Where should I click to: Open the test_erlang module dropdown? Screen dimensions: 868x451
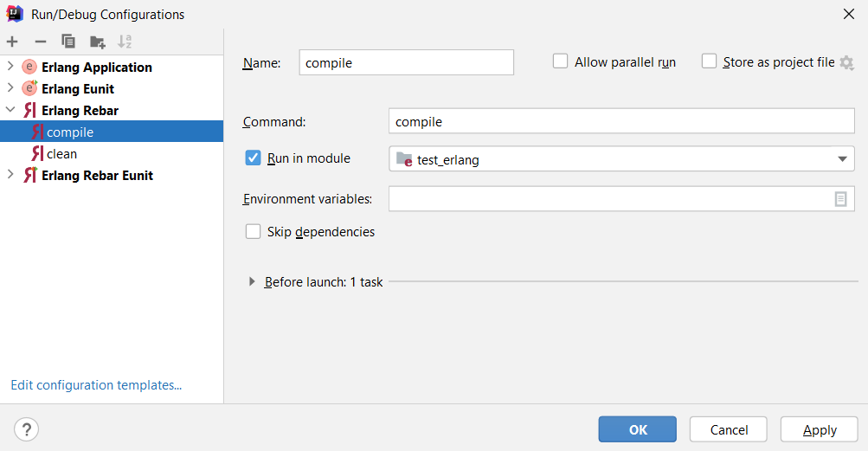click(621, 159)
